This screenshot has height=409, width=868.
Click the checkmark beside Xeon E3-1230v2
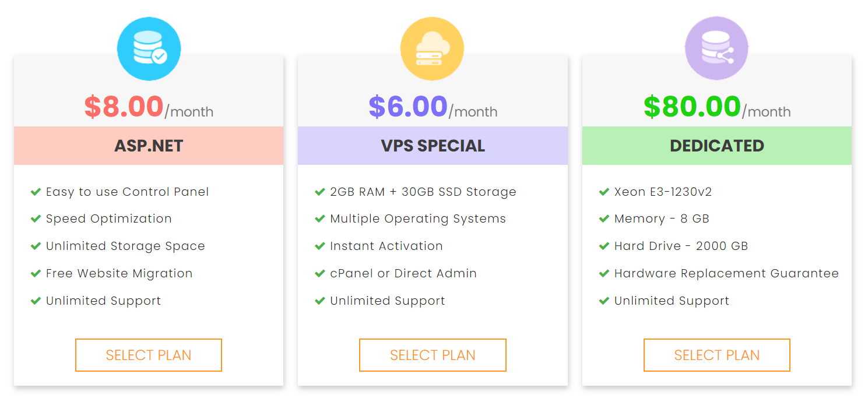(x=604, y=192)
